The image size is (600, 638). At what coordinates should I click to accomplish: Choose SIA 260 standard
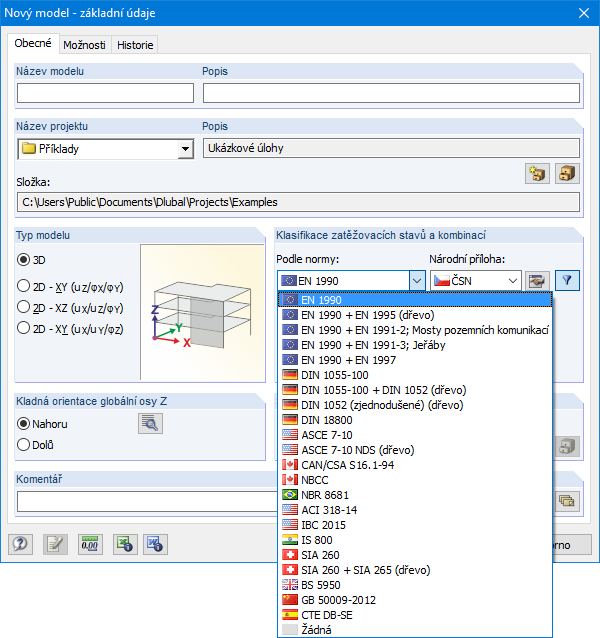[415, 555]
